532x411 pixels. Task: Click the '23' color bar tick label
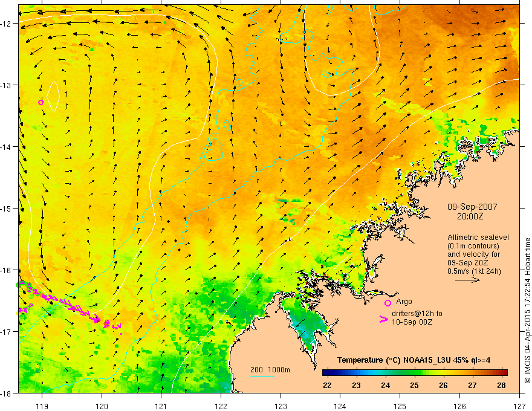point(356,385)
